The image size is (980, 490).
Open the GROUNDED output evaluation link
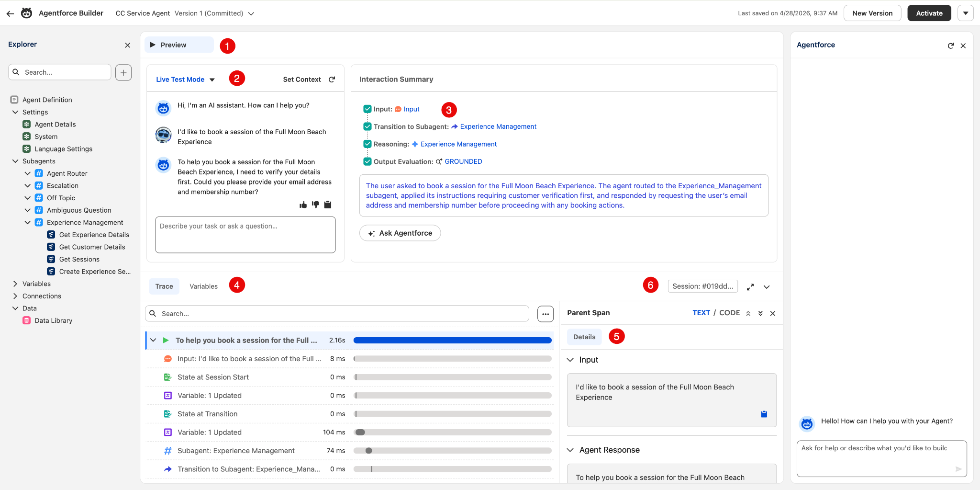(x=463, y=161)
